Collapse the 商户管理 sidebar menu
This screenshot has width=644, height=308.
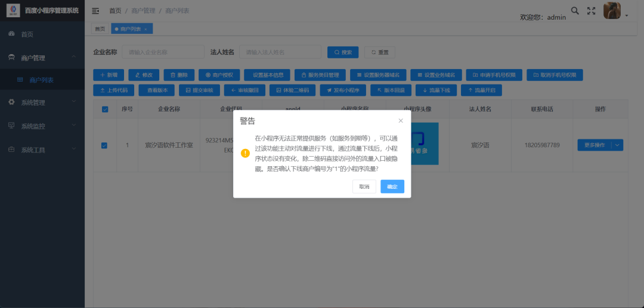(x=42, y=58)
